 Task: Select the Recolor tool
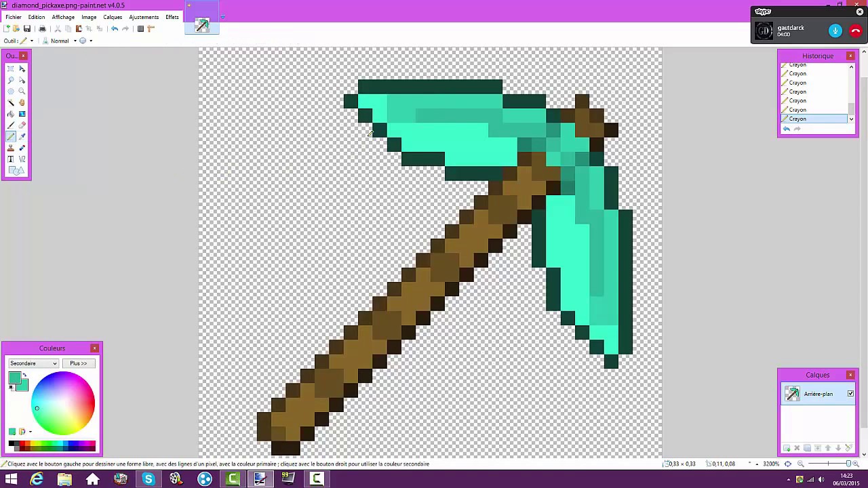pyautogui.click(x=22, y=147)
